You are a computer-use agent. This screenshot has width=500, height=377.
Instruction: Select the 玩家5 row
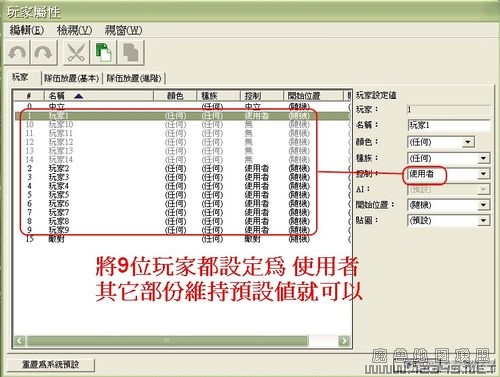(182, 195)
